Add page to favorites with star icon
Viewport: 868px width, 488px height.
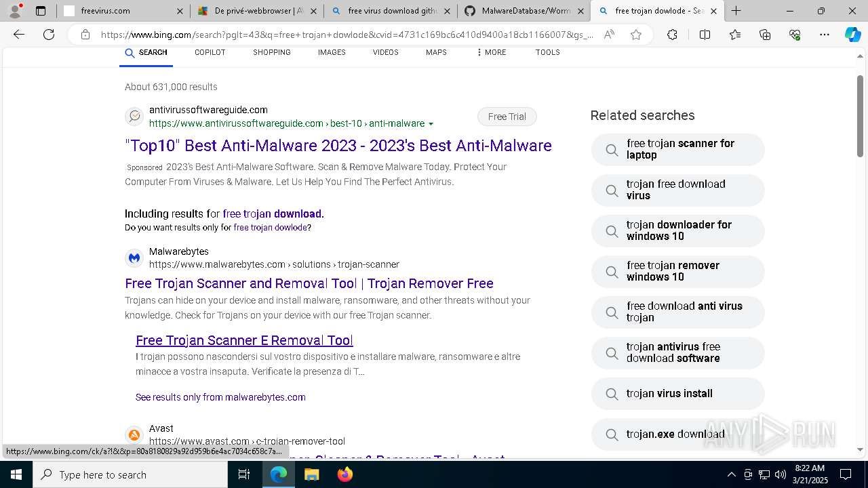pyautogui.click(x=635, y=35)
